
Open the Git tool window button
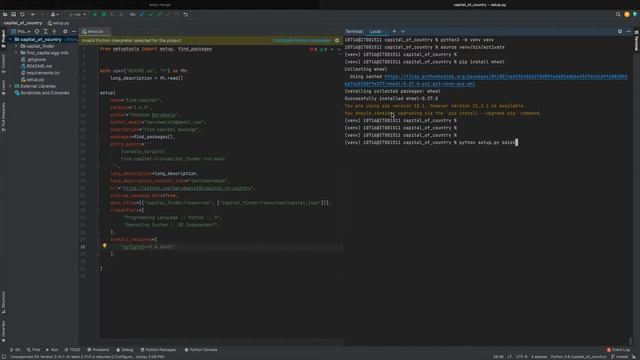(x=15, y=350)
